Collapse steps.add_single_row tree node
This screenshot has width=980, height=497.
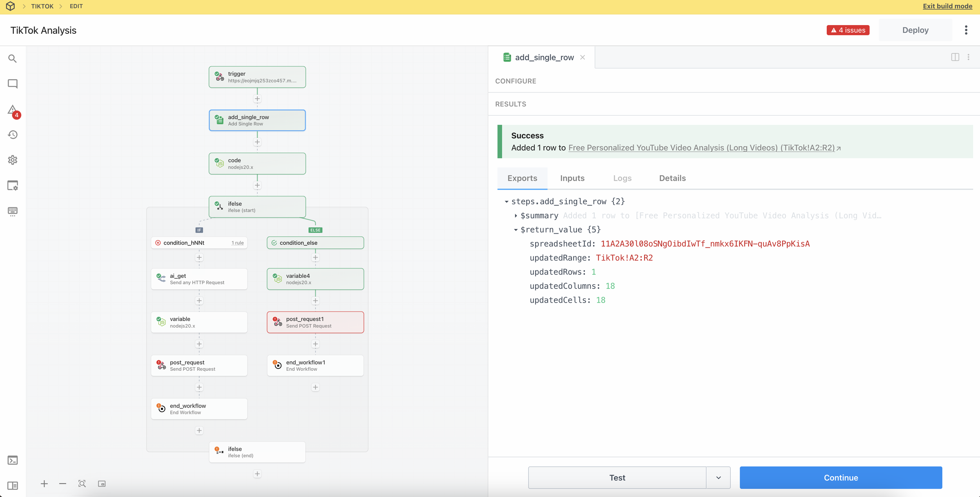coord(506,201)
